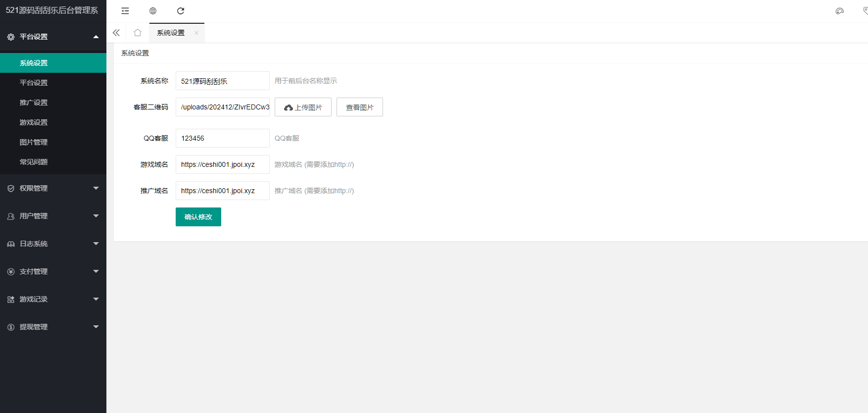This screenshot has width=868, height=413.
Task: Click the 日志系统 icon
Action: [x=11, y=244]
